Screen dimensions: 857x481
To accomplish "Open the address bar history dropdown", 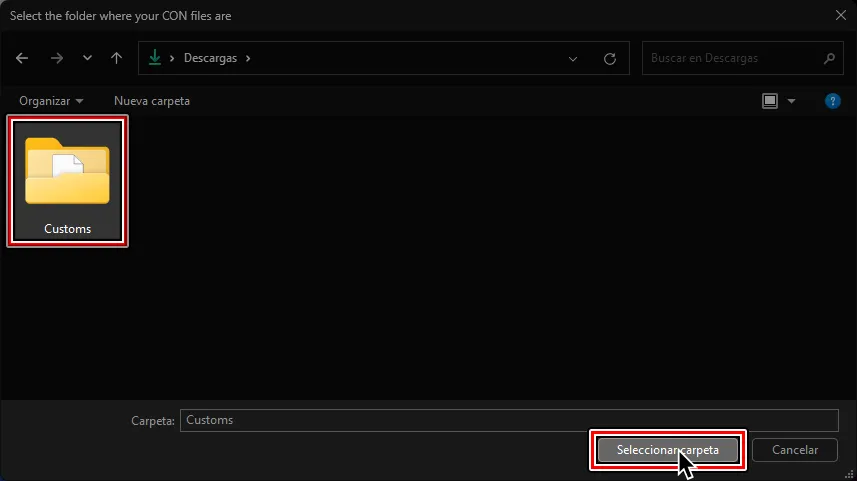I will [573, 59].
